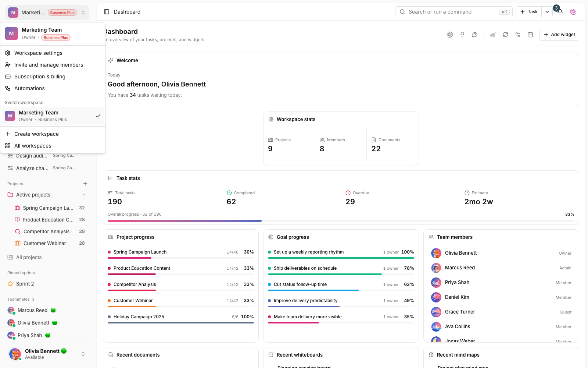
Task: Focus the Search or run a command field
Action: tap(454, 12)
